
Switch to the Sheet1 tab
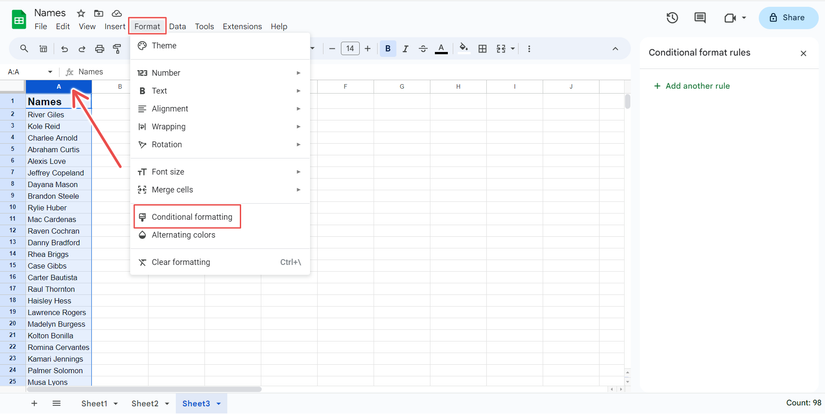[94, 404]
